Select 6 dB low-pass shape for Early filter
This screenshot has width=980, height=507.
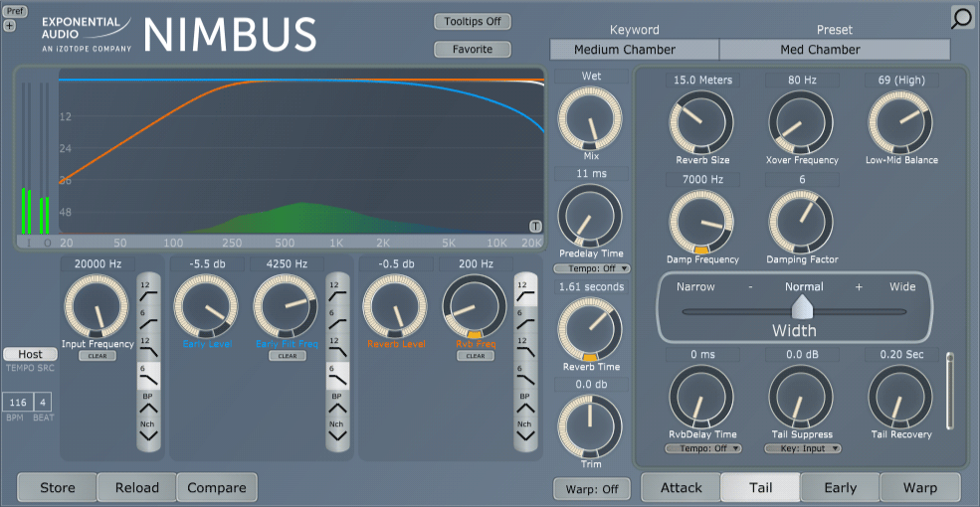(337, 376)
